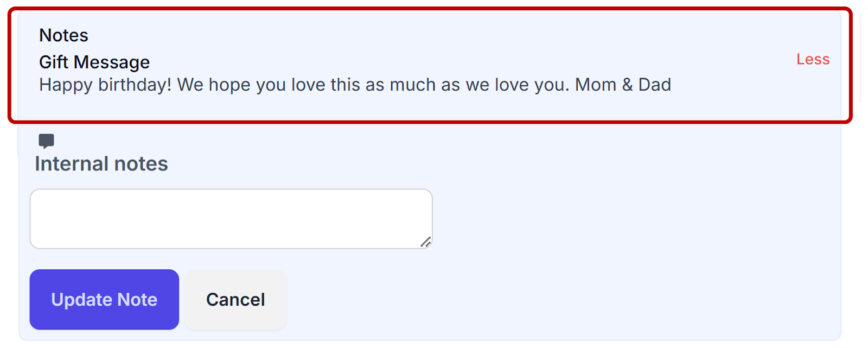
Task: Click the chat icon above Internal notes
Action: (x=47, y=141)
